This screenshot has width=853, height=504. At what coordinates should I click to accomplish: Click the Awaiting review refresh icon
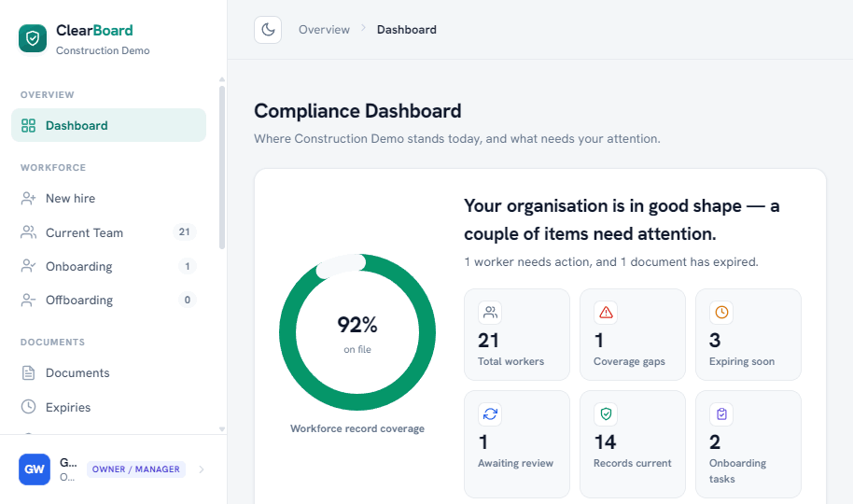click(x=490, y=414)
